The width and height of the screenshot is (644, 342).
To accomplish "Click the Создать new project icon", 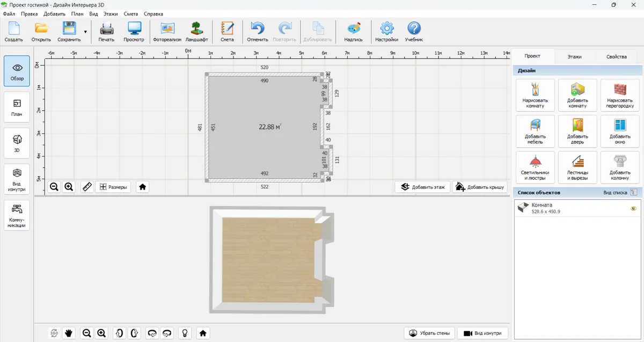I will (x=13, y=32).
